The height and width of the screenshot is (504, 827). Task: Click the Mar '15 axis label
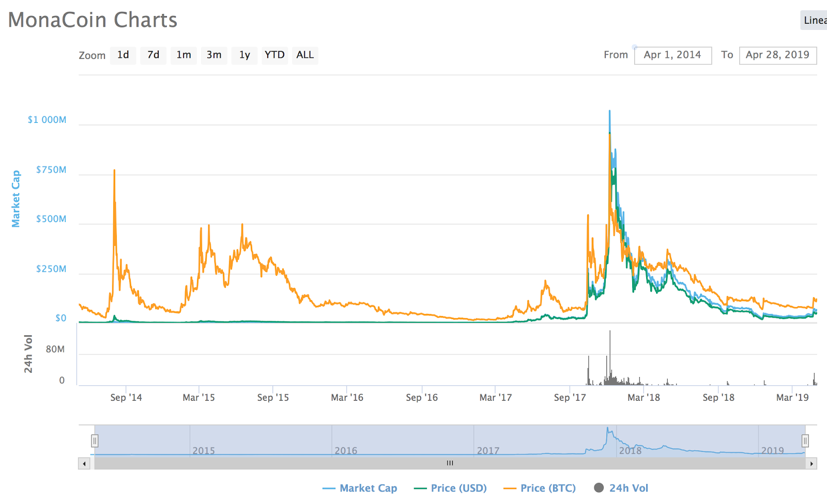tap(199, 398)
